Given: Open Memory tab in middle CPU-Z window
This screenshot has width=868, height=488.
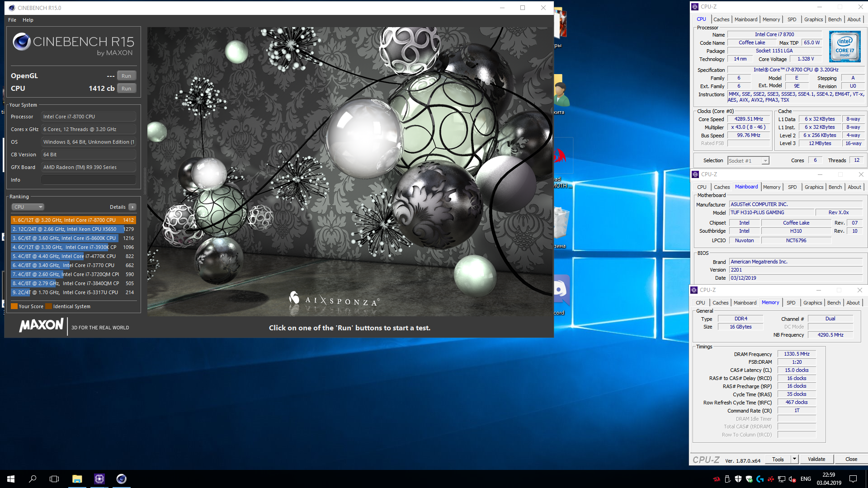Looking at the screenshot, I should coord(771,187).
